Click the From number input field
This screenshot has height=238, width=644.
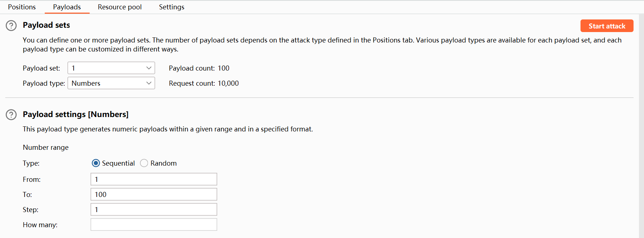click(x=154, y=179)
